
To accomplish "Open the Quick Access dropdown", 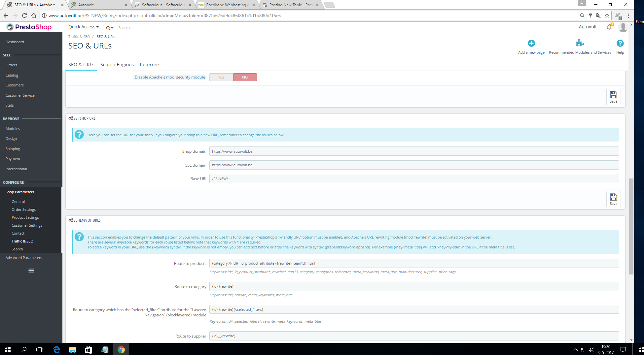I will click(84, 27).
